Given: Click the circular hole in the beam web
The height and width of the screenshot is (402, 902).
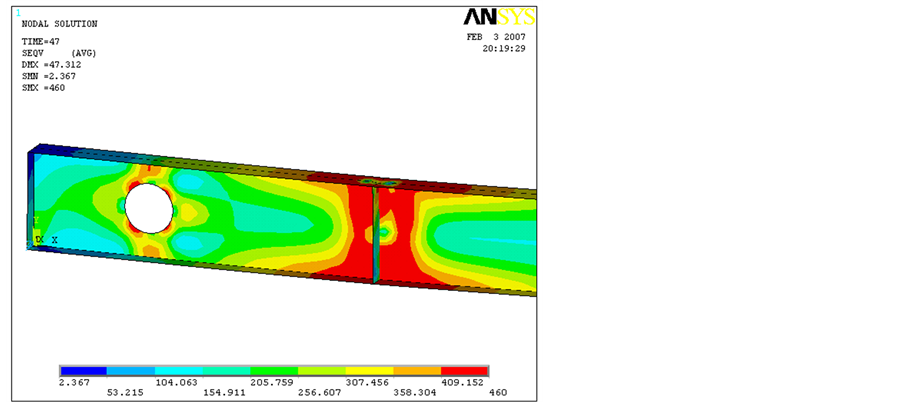Looking at the screenshot, I should [148, 208].
